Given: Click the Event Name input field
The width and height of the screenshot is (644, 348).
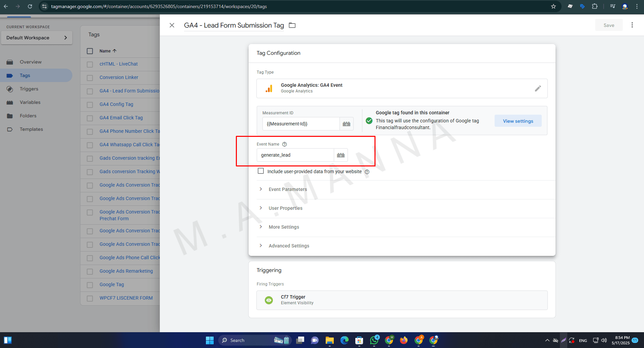Looking at the screenshot, I should click(x=295, y=155).
